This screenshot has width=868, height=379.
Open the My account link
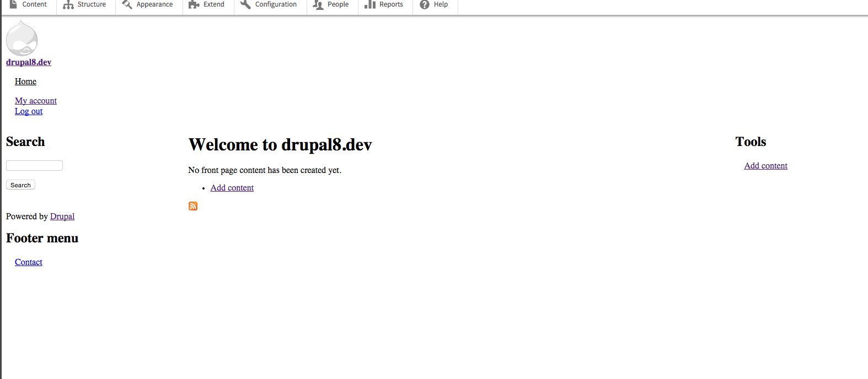point(36,101)
